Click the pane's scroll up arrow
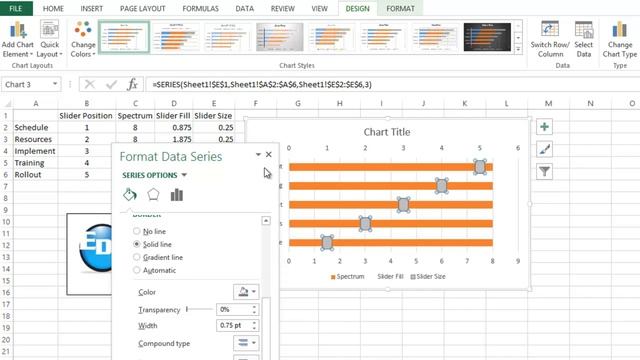640x360 pixels. click(x=266, y=221)
